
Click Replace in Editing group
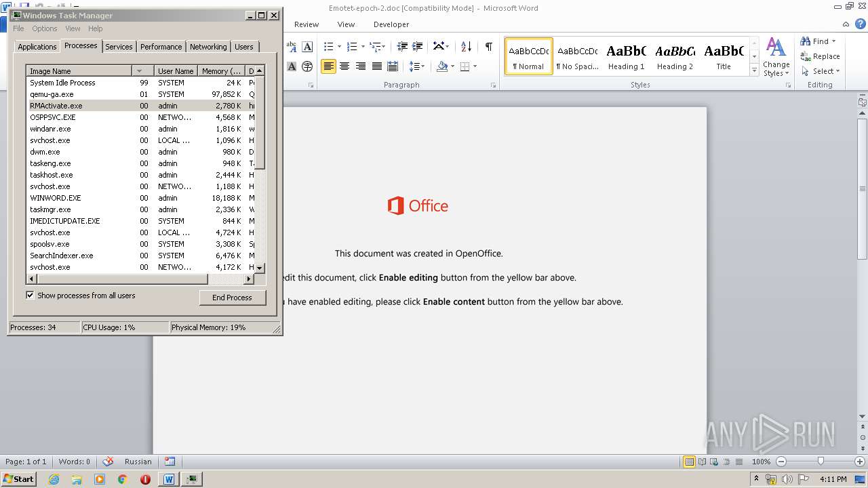tap(820, 56)
